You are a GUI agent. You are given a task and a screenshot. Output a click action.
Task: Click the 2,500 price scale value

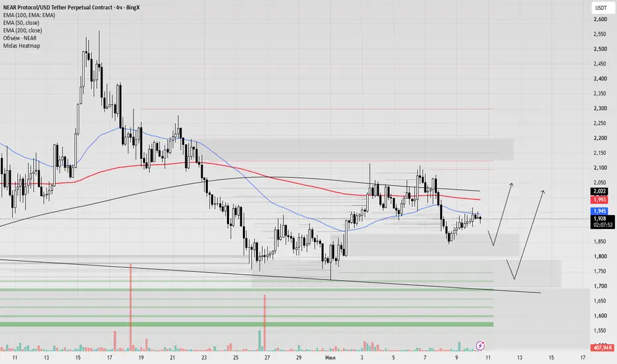pos(600,49)
